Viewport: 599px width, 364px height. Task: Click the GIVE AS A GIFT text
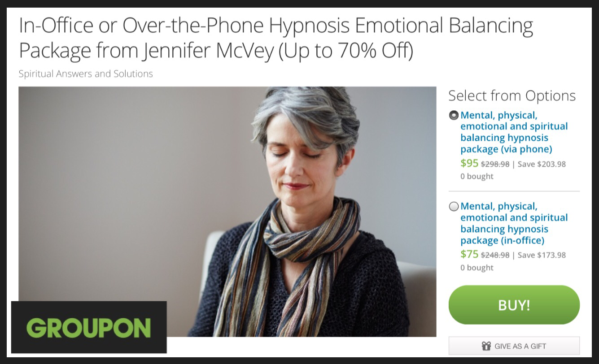tap(520, 346)
